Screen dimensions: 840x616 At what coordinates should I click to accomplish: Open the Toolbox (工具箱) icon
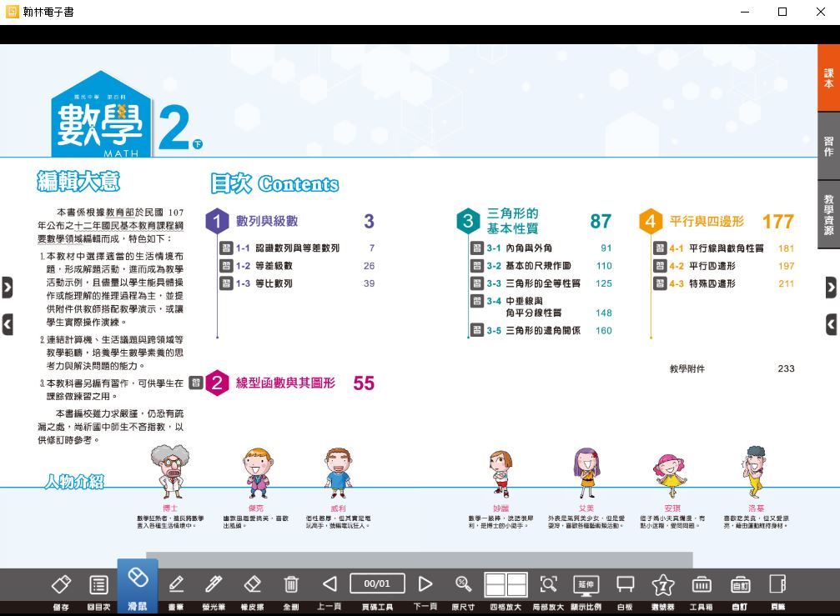pyautogui.click(x=702, y=584)
